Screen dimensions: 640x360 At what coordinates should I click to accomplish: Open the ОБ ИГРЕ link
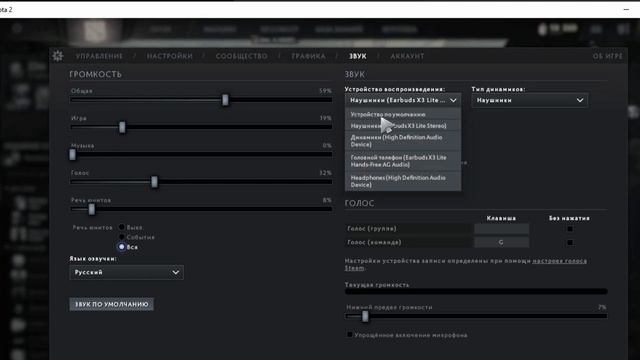608,56
